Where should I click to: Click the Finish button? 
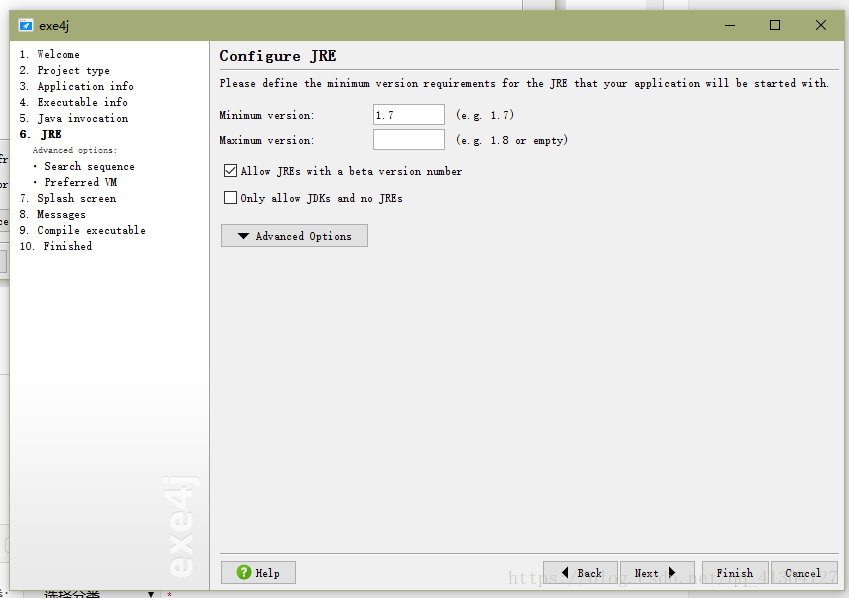[x=735, y=573]
